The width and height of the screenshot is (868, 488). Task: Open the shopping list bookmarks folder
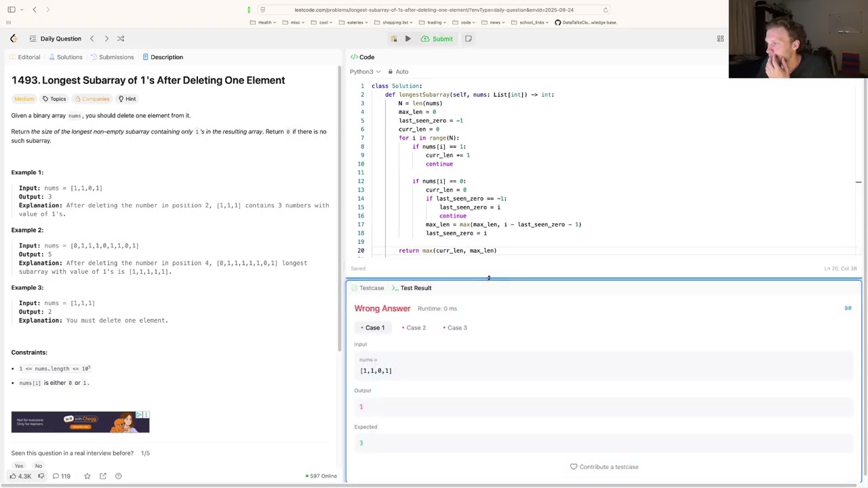(x=395, y=22)
